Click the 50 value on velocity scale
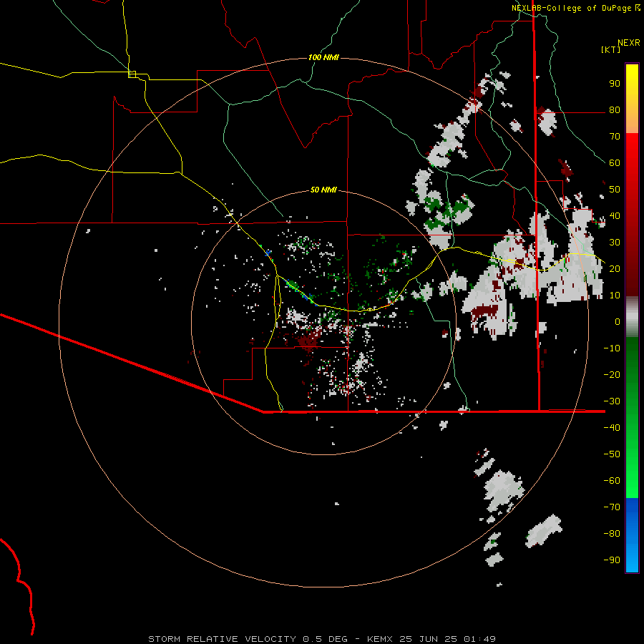The image size is (644, 644). [x=615, y=190]
